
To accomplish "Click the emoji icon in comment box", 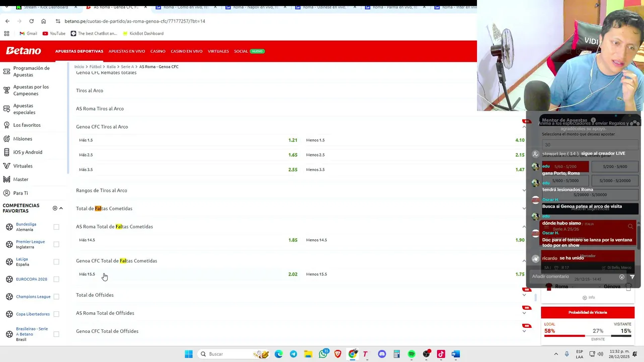I will 622,277.
